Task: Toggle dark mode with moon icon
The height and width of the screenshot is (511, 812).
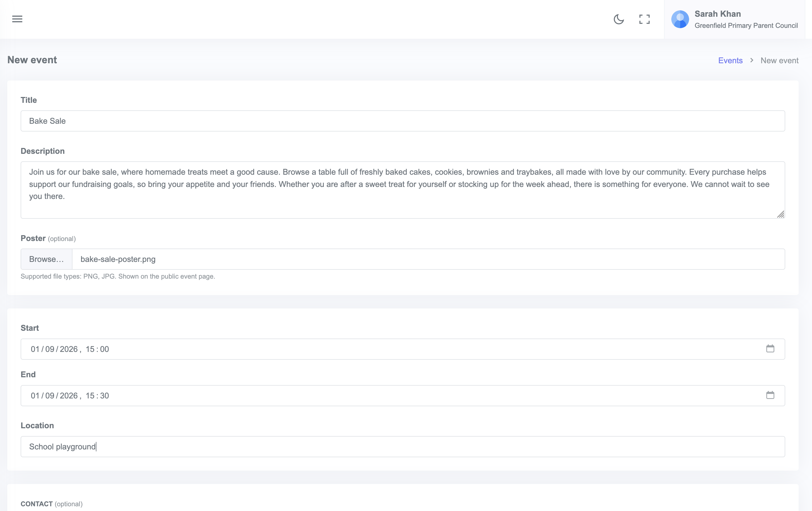Action: pos(618,19)
